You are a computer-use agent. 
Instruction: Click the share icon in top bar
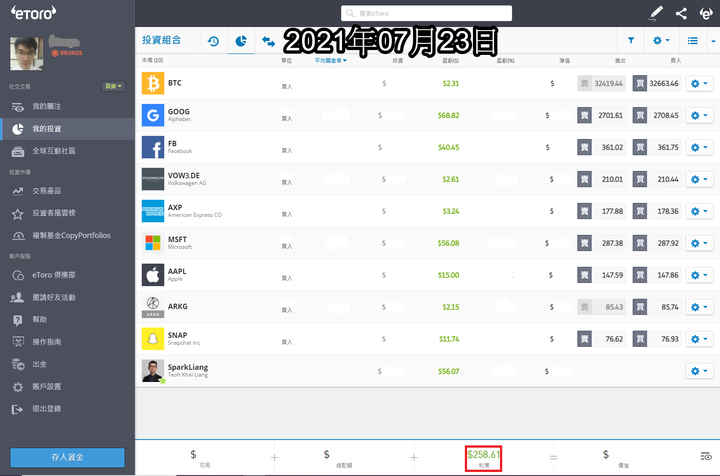(681, 13)
